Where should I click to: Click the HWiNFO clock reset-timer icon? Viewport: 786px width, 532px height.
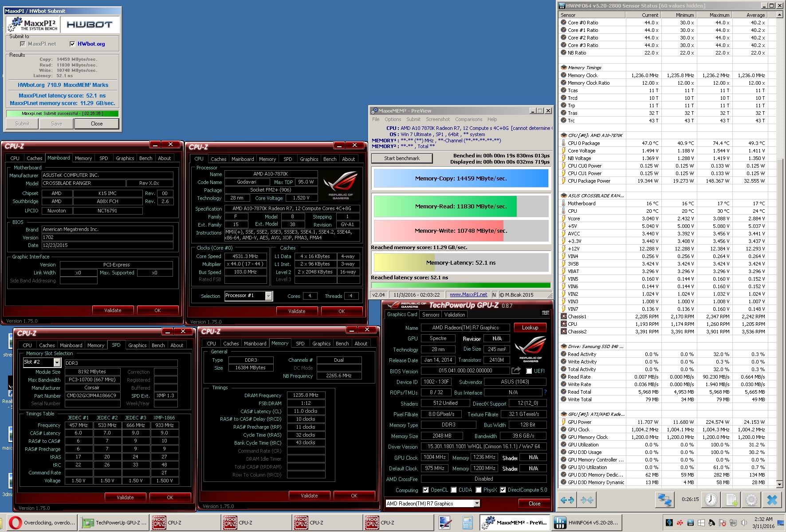(711, 500)
